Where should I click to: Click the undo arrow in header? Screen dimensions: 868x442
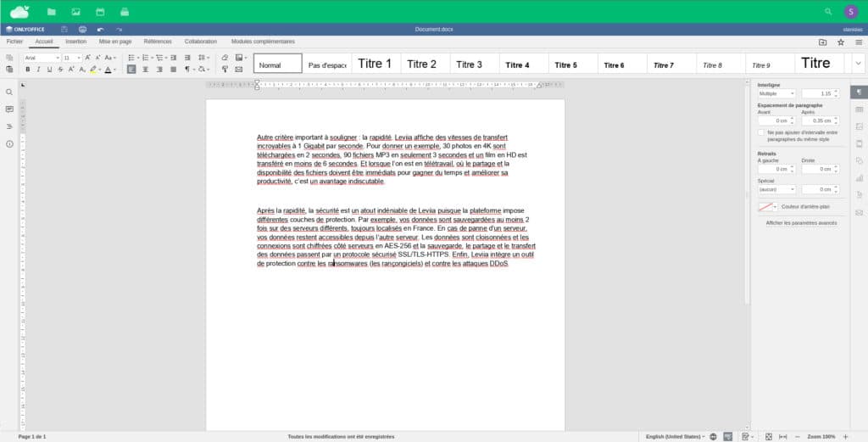(100, 30)
